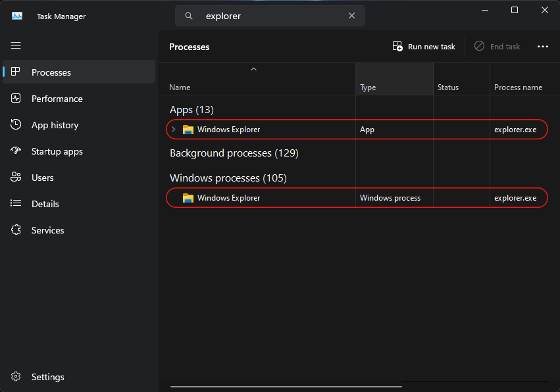Click explorer.exe in the App row
The image size is (560, 392).
515,130
